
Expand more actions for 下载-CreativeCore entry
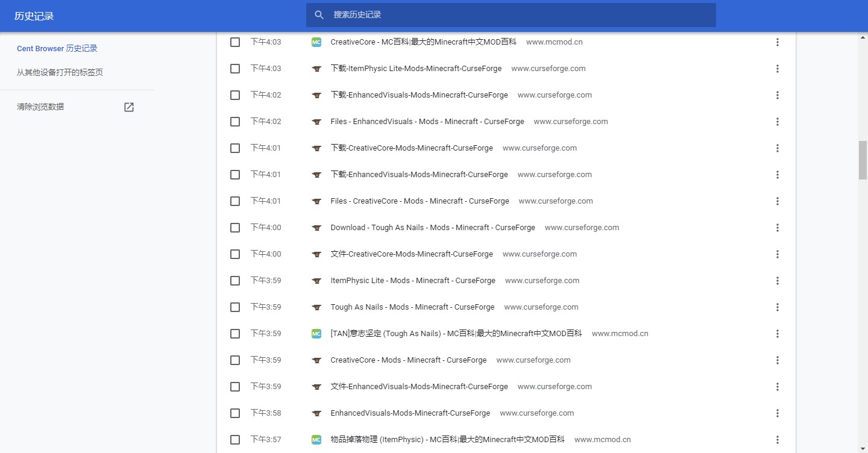[778, 148]
